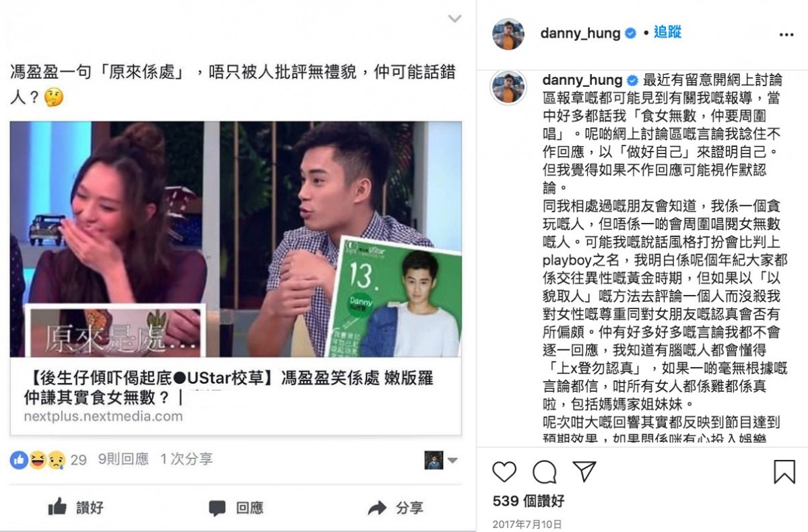Save post with the bookmark icon
The width and height of the screenshot is (808, 532).
point(784,471)
